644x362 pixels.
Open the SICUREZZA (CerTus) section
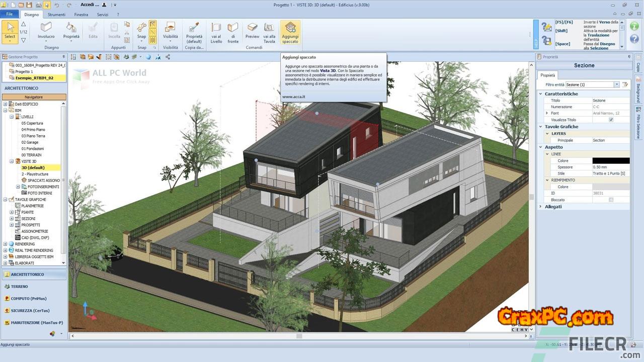(x=34, y=311)
